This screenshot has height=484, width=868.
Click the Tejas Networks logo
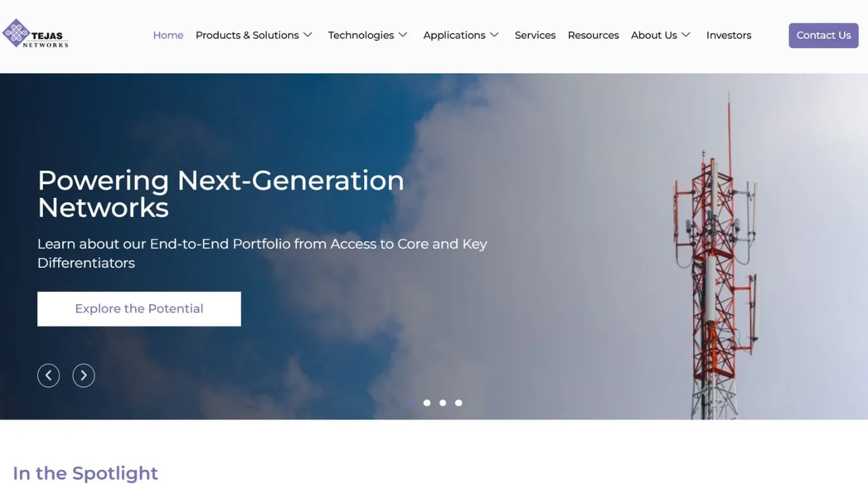(35, 33)
